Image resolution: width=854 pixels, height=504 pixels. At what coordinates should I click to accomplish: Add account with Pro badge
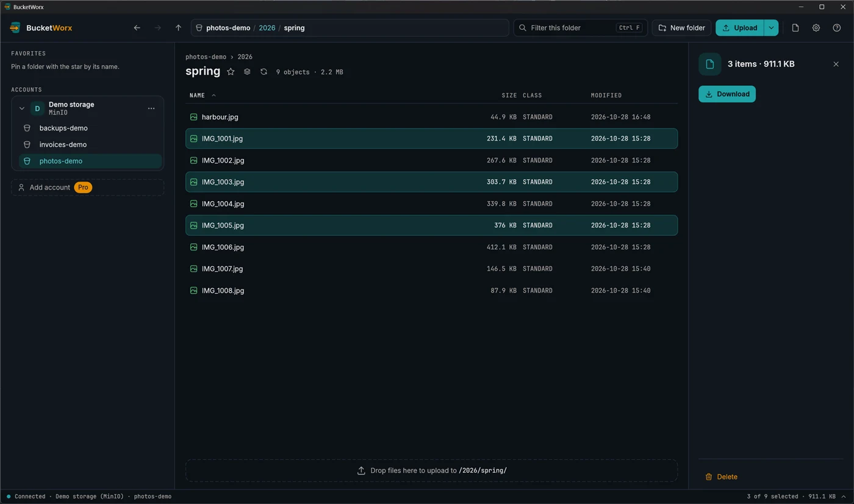87,187
